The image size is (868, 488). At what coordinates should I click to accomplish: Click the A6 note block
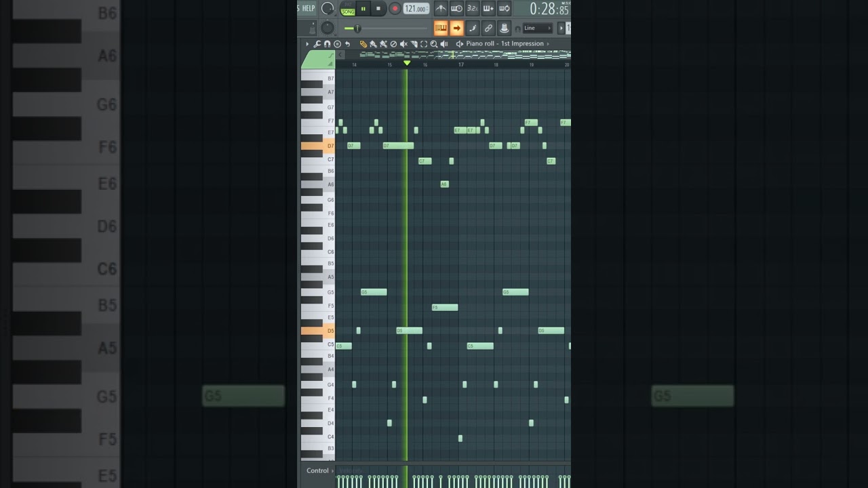click(444, 184)
